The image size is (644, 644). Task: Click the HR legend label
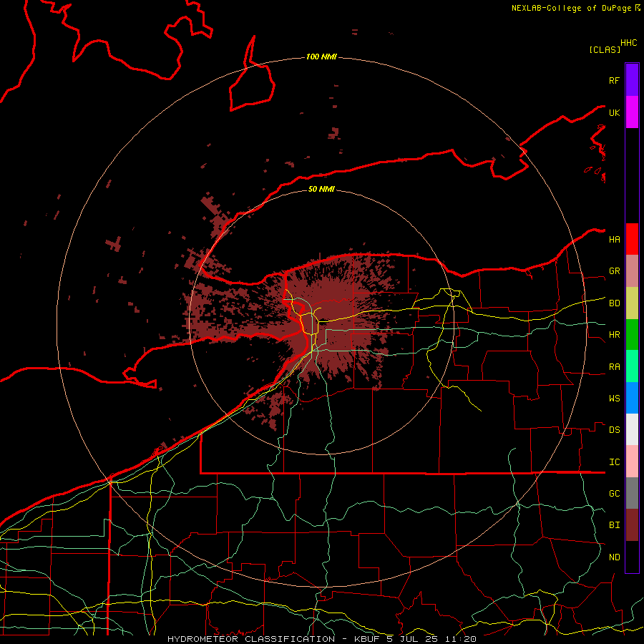coord(614,335)
